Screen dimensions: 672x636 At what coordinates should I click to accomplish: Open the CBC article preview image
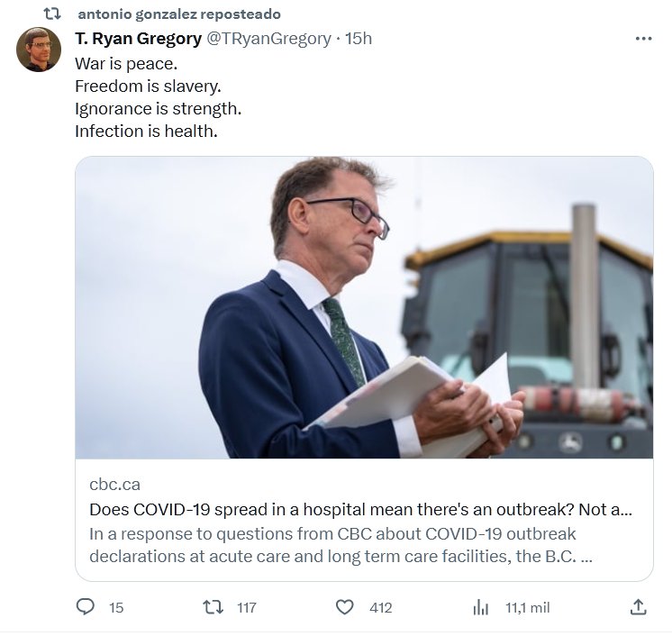coord(364,307)
